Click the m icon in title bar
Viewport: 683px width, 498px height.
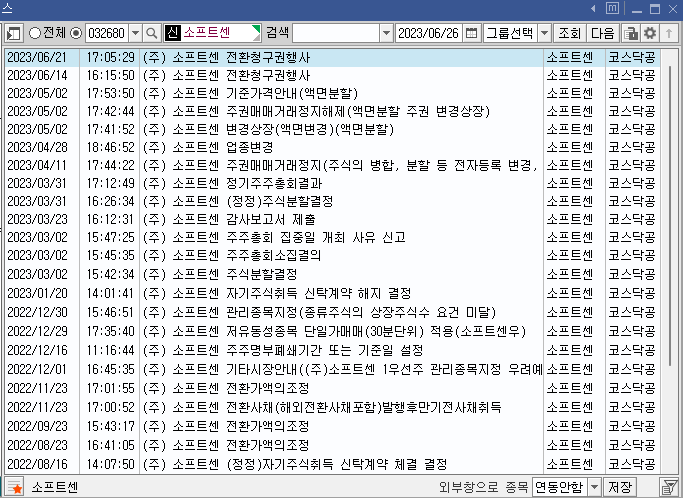pyautogui.click(x=612, y=8)
